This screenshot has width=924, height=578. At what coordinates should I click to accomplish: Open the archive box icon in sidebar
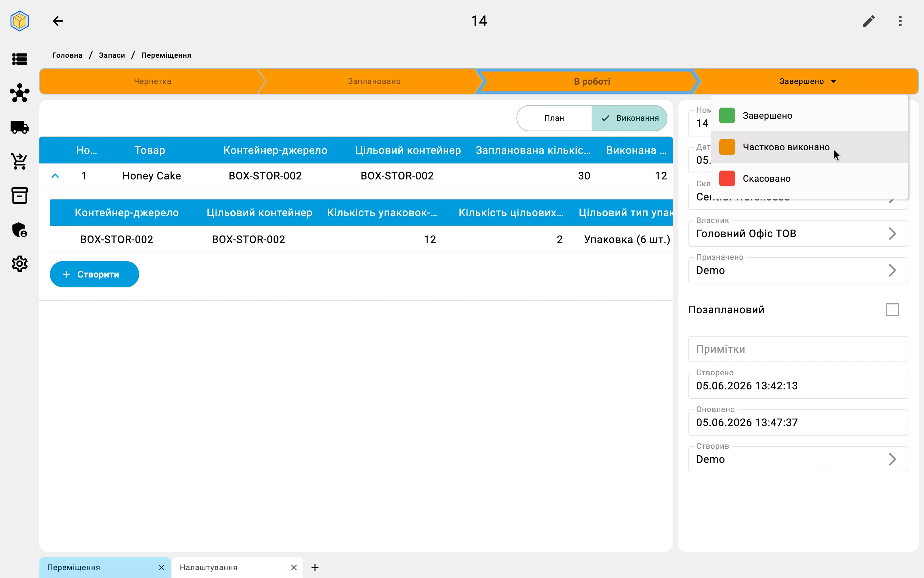[19, 195]
